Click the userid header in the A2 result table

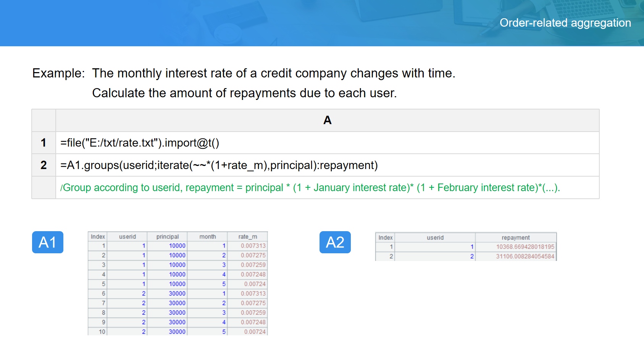click(435, 237)
